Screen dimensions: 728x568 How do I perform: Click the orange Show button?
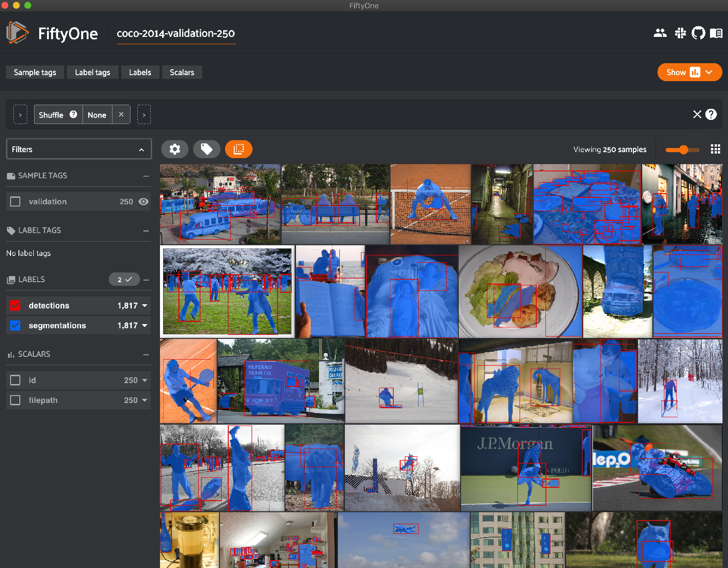tap(689, 72)
